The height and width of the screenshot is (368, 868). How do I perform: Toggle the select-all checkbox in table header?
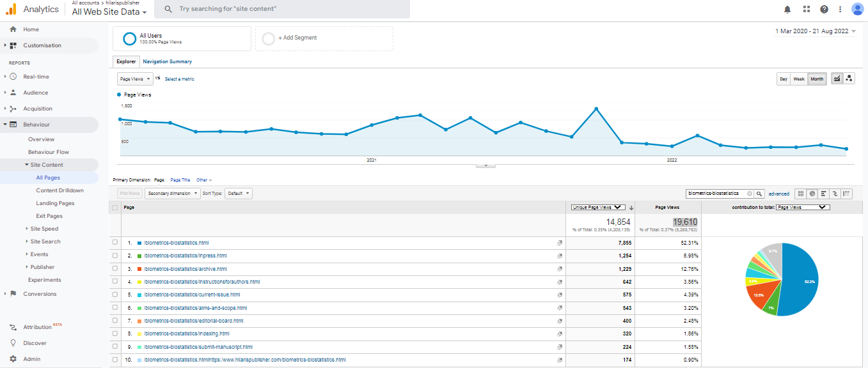click(115, 208)
